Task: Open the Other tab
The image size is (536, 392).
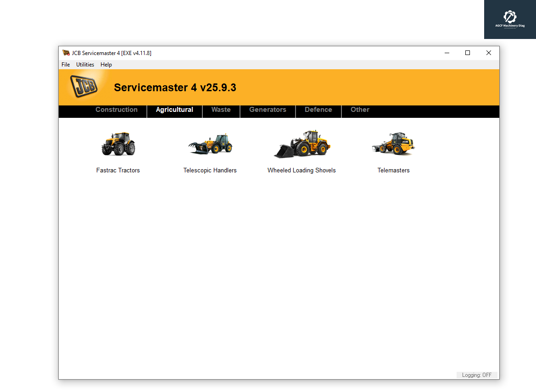Action: (x=360, y=110)
